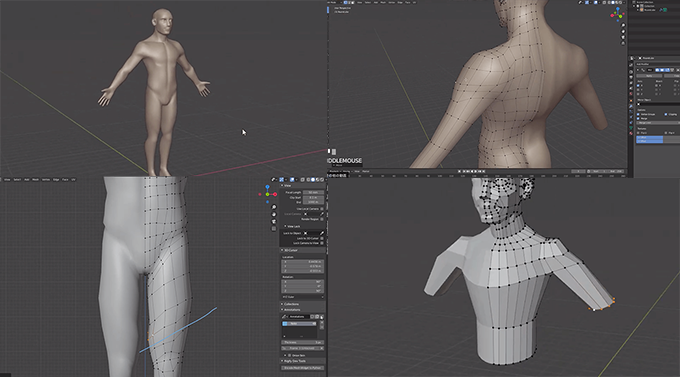Open the Material properties tab
Image resolution: width=680 pixels, height=377 pixels.
[631, 133]
